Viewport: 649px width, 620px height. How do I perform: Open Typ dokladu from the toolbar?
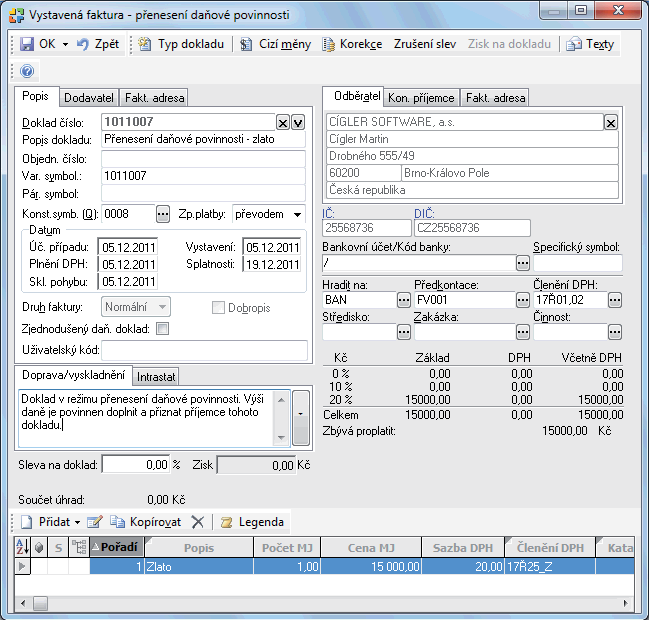click(182, 45)
